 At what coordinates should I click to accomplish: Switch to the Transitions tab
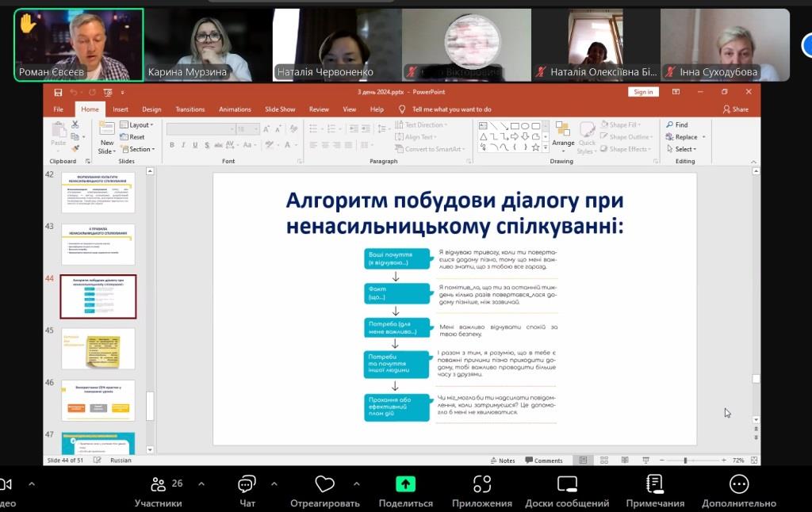(190, 109)
